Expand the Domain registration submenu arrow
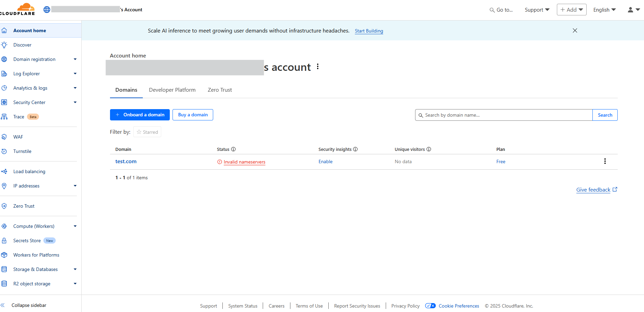The height and width of the screenshot is (312, 644). pyautogui.click(x=75, y=59)
